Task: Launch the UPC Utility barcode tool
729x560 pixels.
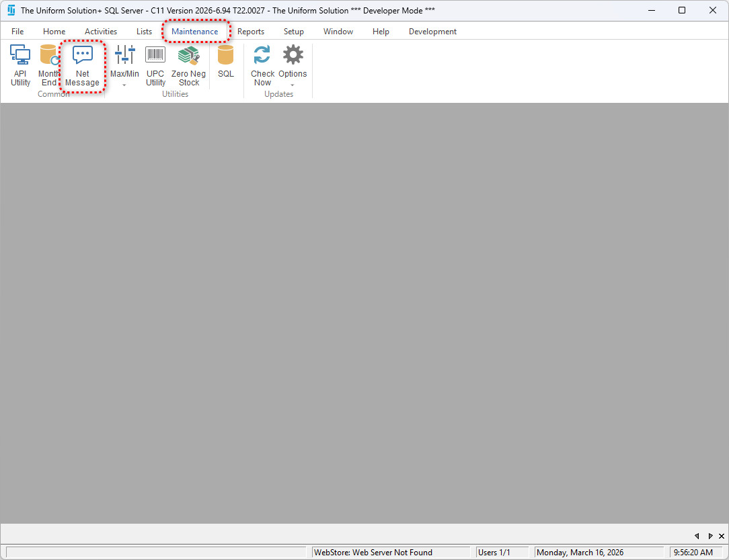Action: click(155, 66)
